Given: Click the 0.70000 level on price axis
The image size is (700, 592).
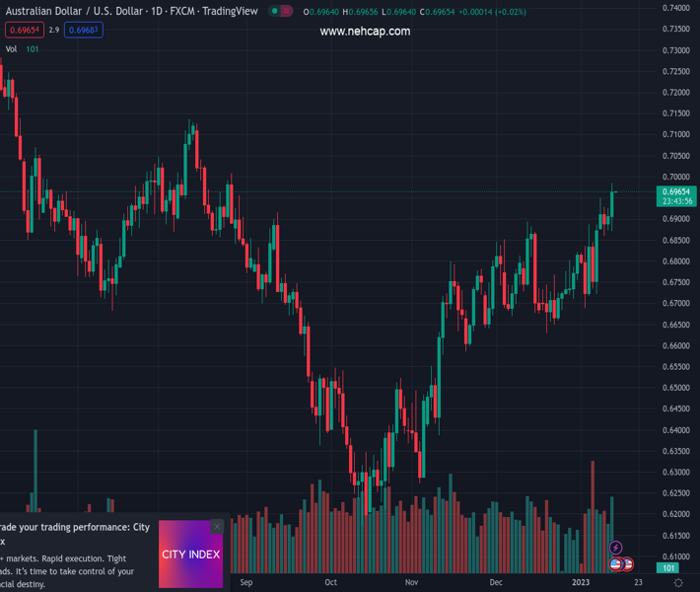Looking at the screenshot, I should pos(676,177).
